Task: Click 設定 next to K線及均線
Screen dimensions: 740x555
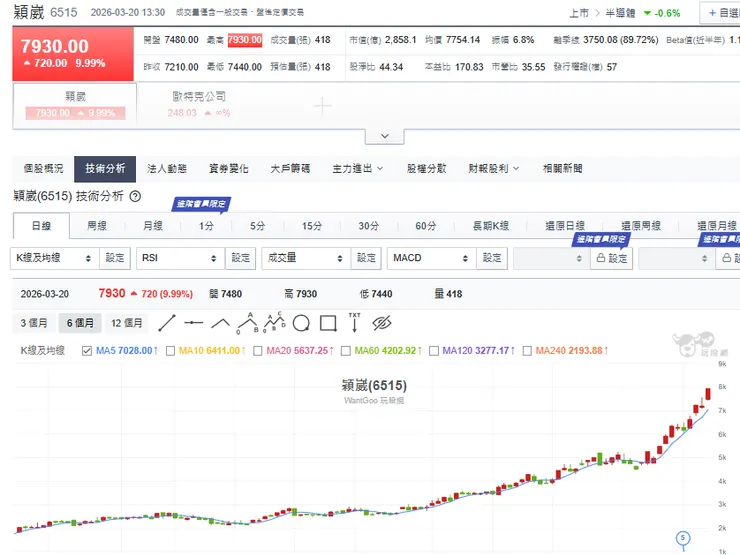Action: [x=115, y=258]
